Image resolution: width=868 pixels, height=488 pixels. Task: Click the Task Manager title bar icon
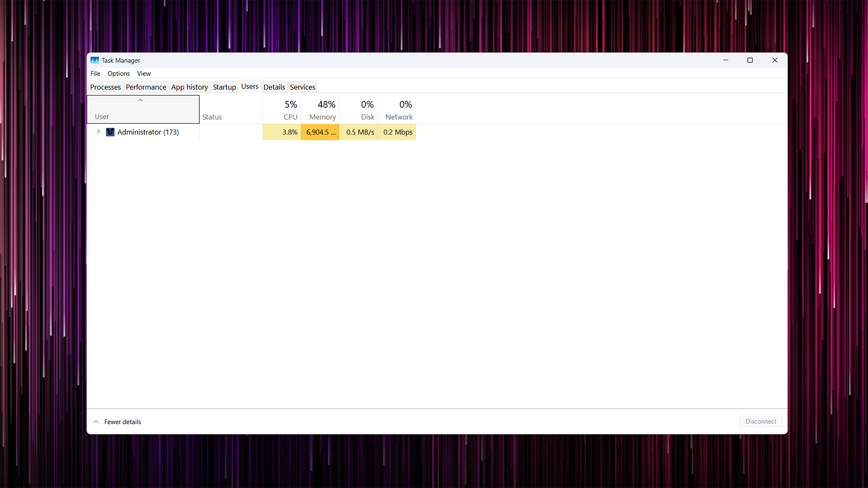[x=94, y=60]
